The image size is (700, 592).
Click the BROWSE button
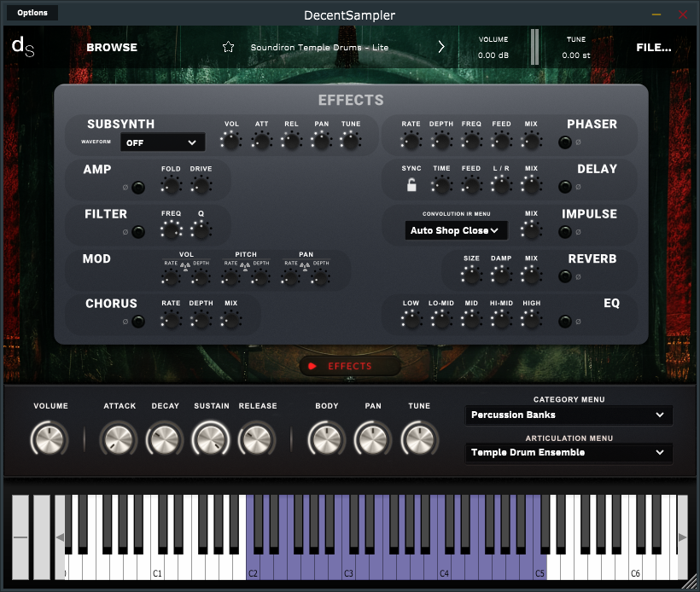(112, 47)
